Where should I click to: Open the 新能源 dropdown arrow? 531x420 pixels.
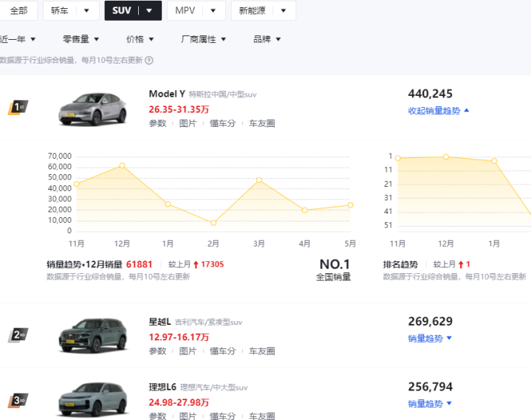[x=284, y=11]
